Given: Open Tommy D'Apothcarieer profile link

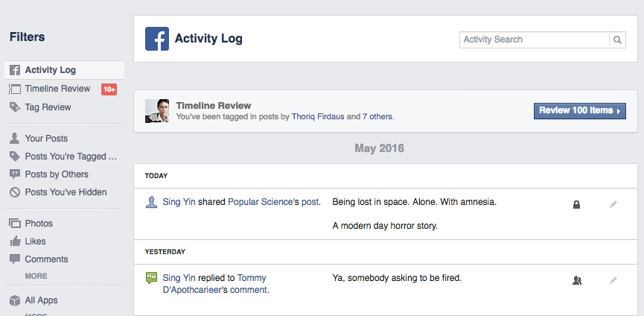Looking at the screenshot, I should point(214,284).
